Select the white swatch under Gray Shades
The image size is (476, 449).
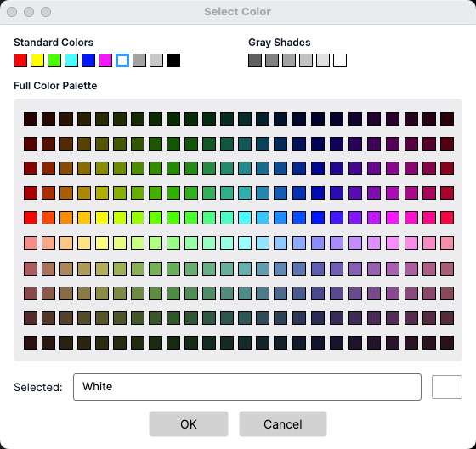coord(340,60)
